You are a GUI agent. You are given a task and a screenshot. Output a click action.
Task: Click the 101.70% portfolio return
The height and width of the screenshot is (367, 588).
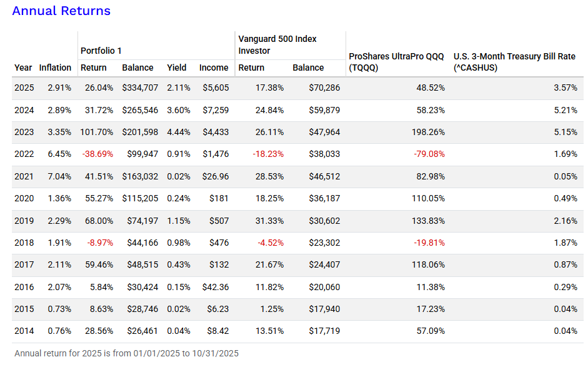pyautogui.click(x=96, y=132)
